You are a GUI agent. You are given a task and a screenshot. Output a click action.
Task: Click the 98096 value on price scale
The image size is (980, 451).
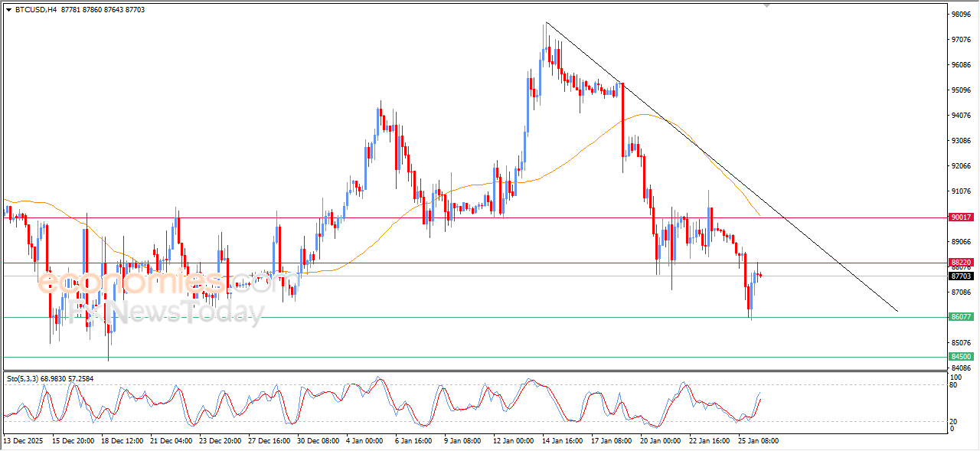[960, 15]
